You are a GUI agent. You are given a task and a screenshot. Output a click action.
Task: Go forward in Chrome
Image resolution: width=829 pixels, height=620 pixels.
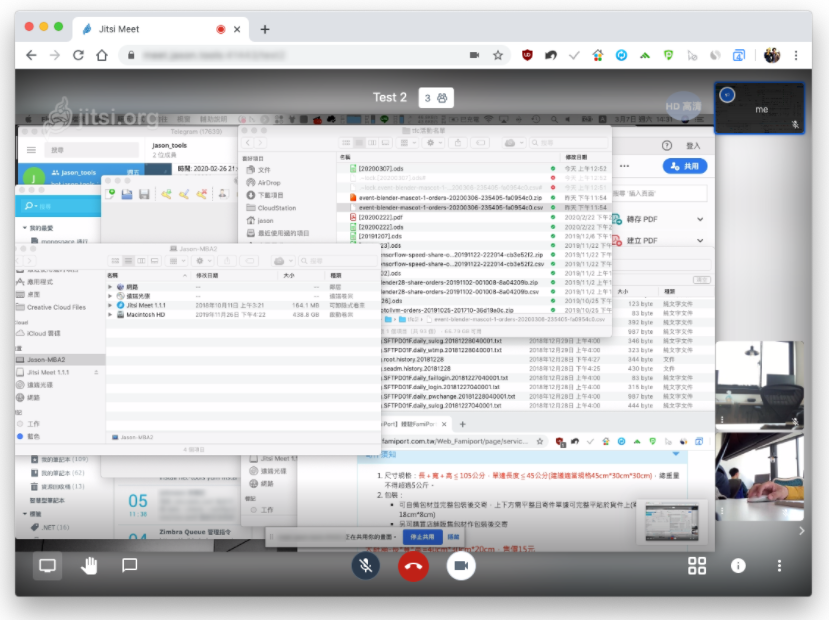click(x=55, y=55)
